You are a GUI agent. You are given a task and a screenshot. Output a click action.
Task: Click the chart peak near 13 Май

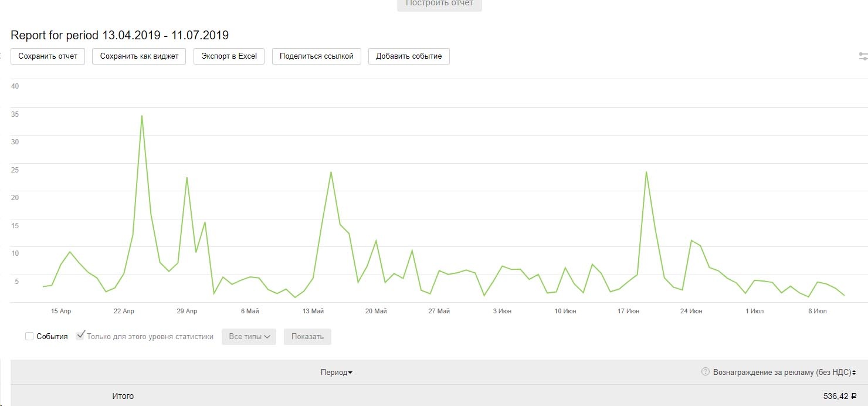[x=331, y=172]
